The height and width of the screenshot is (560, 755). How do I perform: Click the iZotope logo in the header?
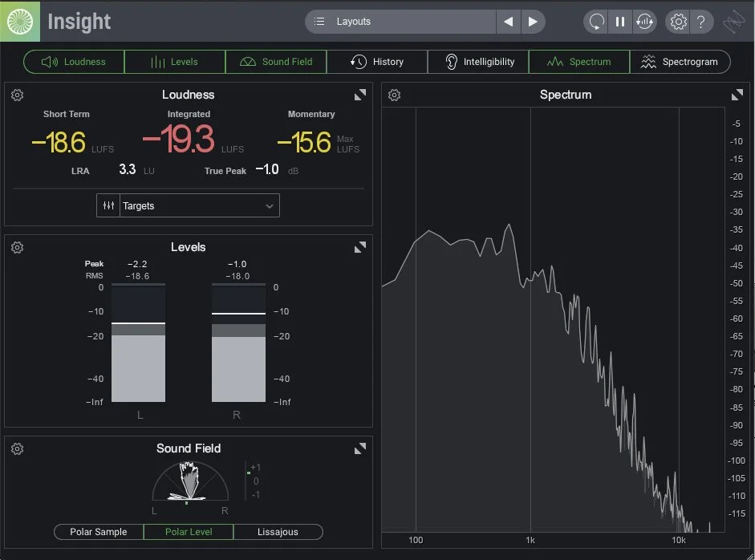click(734, 22)
